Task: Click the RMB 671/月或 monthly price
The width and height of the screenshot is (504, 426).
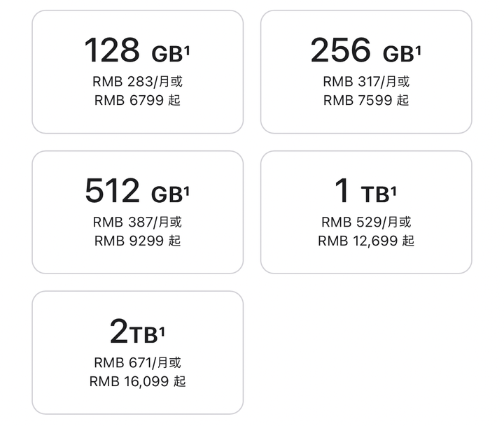Action: [137, 363]
